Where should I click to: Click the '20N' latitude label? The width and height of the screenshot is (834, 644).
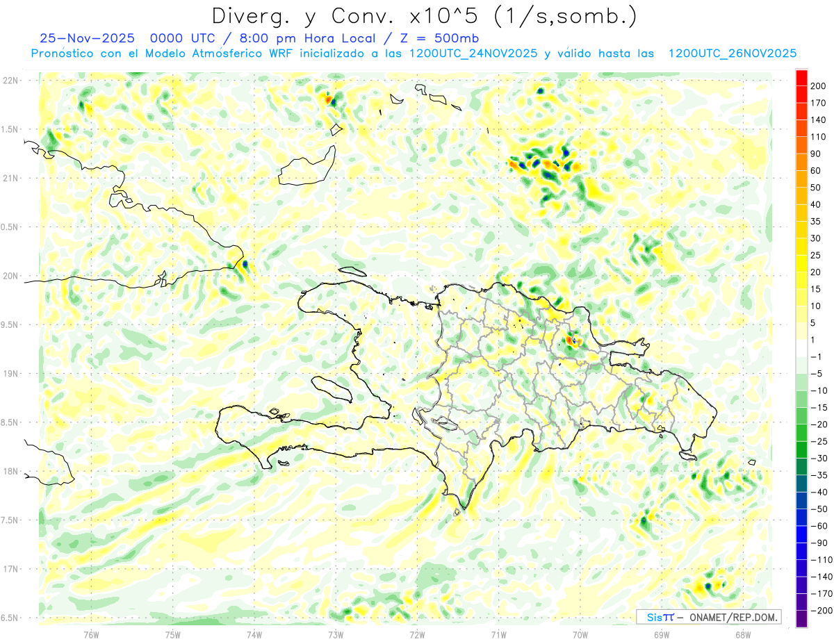pyautogui.click(x=10, y=276)
